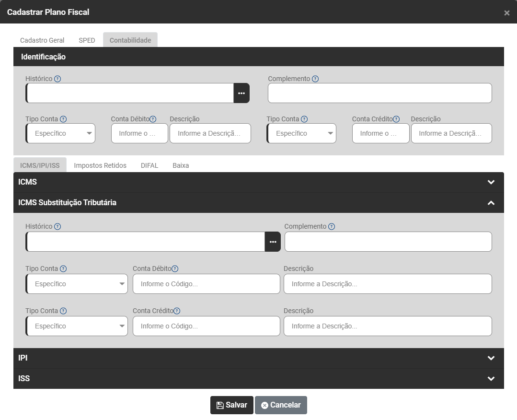Click help icon beside ICMS ST Conta Crédito

[177, 311]
